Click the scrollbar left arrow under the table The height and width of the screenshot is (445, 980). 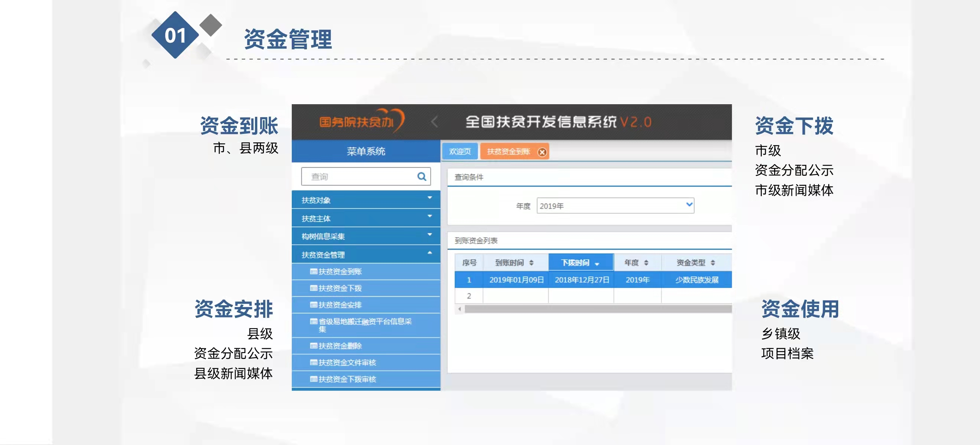point(460,309)
